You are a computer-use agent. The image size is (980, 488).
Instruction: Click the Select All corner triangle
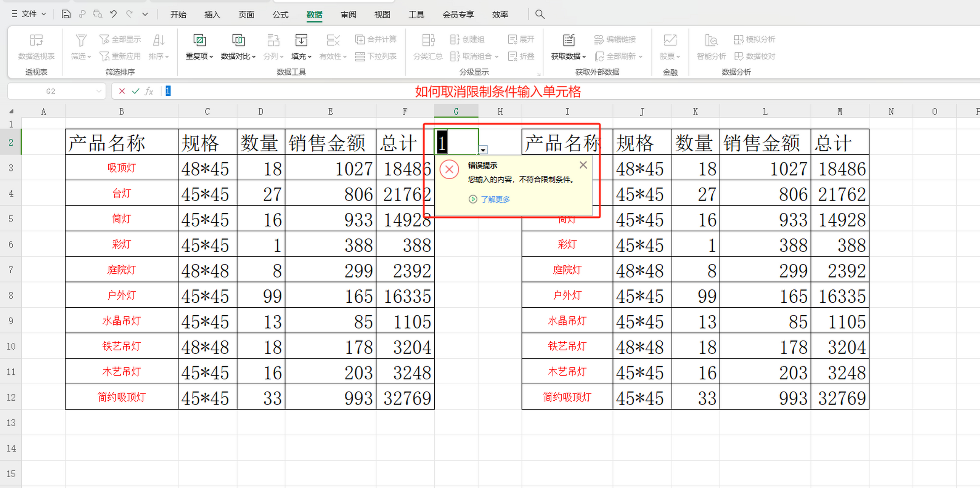pos(11,111)
